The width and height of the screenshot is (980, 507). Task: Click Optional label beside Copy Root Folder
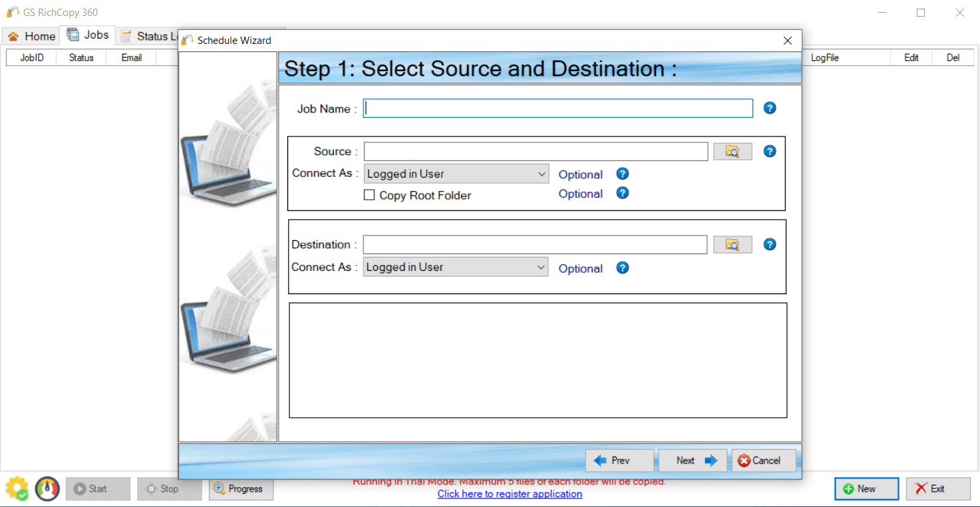click(x=580, y=194)
